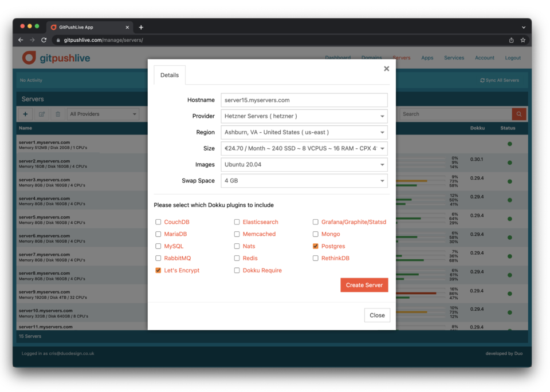550x392 pixels.
Task: Open the Size dropdown
Action: (x=304, y=149)
